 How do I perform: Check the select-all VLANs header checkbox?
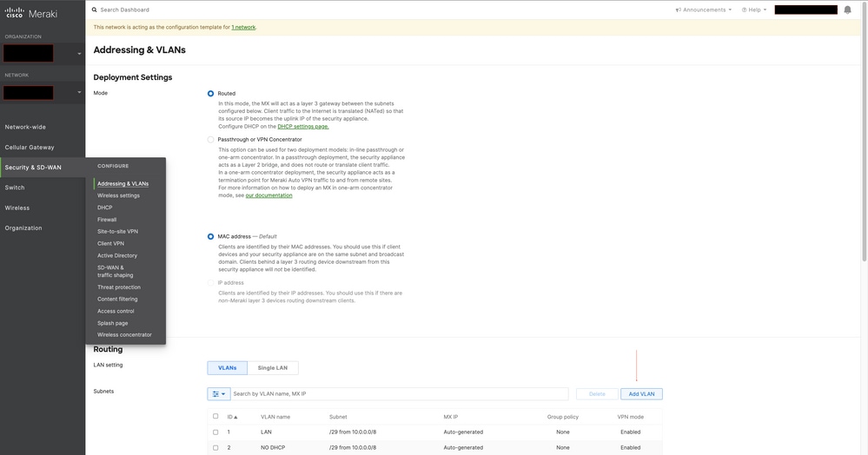click(215, 416)
